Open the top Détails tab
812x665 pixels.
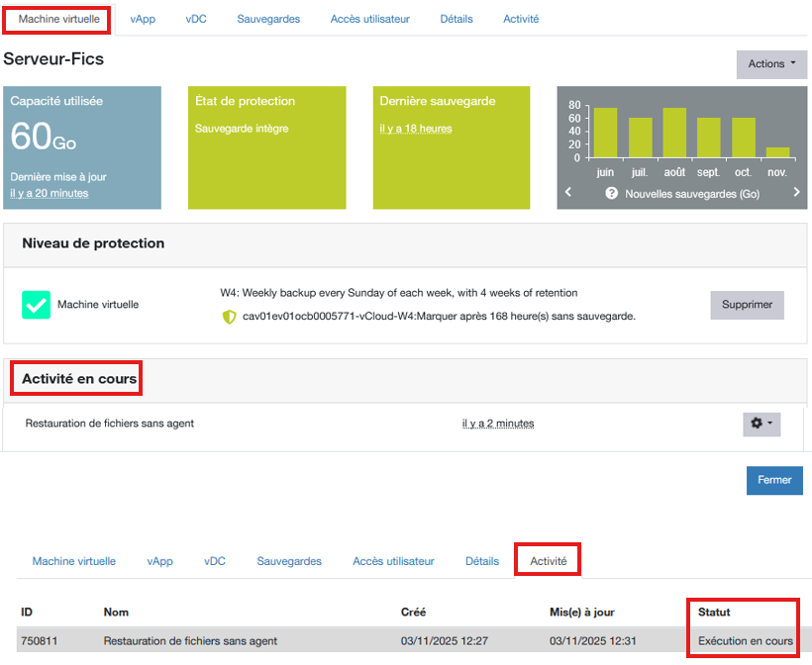point(456,19)
